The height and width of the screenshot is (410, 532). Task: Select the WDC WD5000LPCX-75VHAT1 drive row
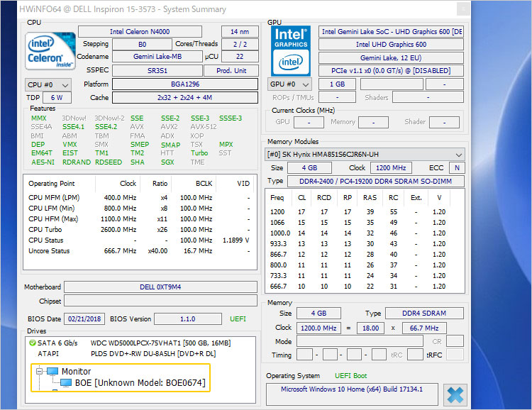140,343
